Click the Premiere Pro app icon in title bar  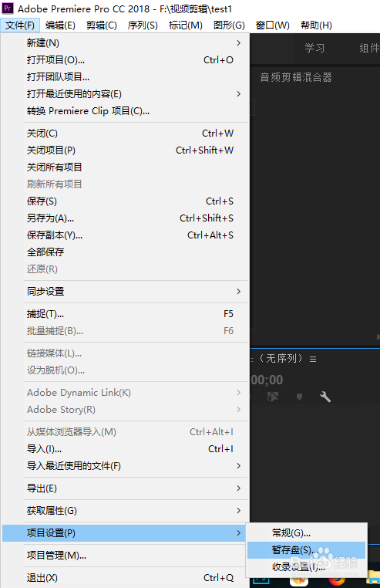(8, 8)
